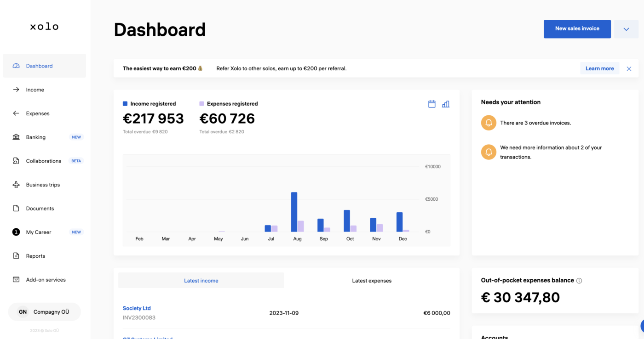Click the transactions information needed notice
The width and height of the screenshot is (644, 339).
click(551, 152)
